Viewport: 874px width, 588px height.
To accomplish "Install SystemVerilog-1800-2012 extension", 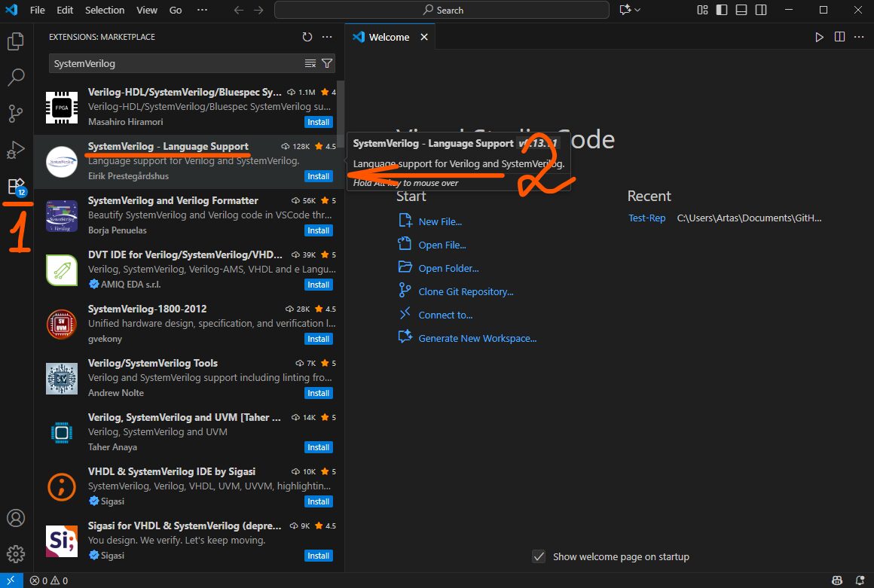I will [x=318, y=339].
